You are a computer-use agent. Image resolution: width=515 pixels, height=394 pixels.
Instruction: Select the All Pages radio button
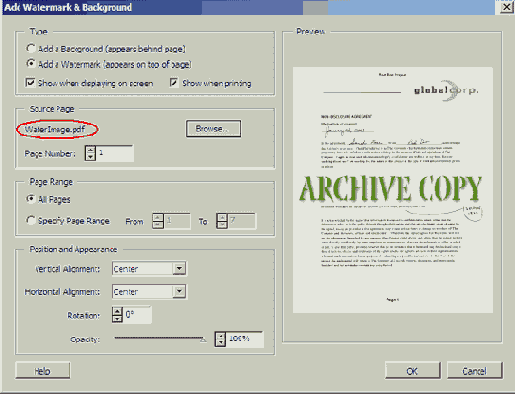point(31,199)
